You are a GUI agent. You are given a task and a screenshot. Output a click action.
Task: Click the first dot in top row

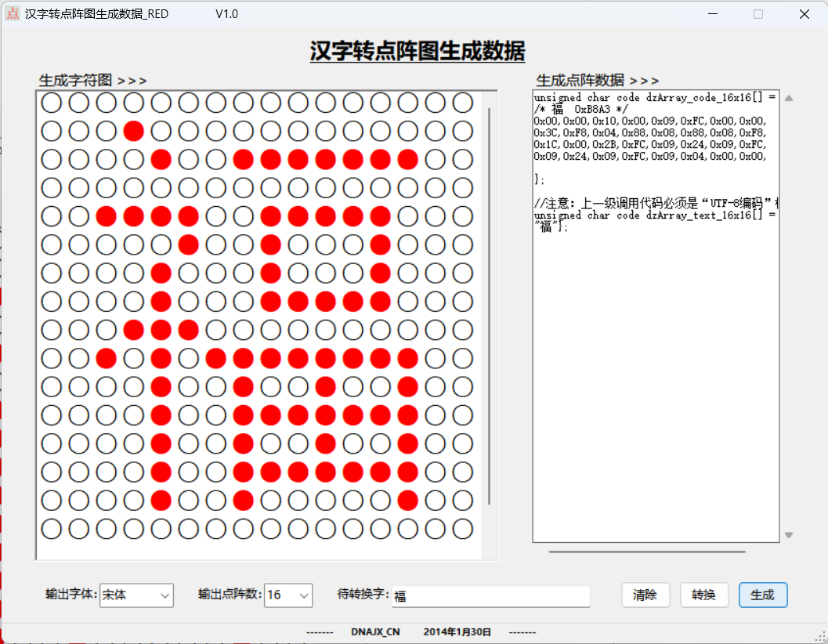(51, 103)
